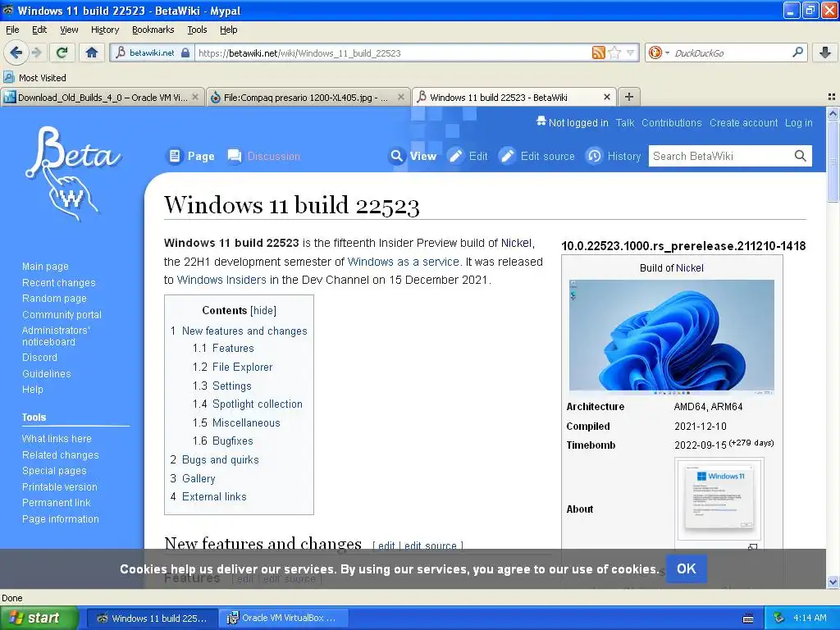
Task: Open Contributions link
Action: point(671,123)
